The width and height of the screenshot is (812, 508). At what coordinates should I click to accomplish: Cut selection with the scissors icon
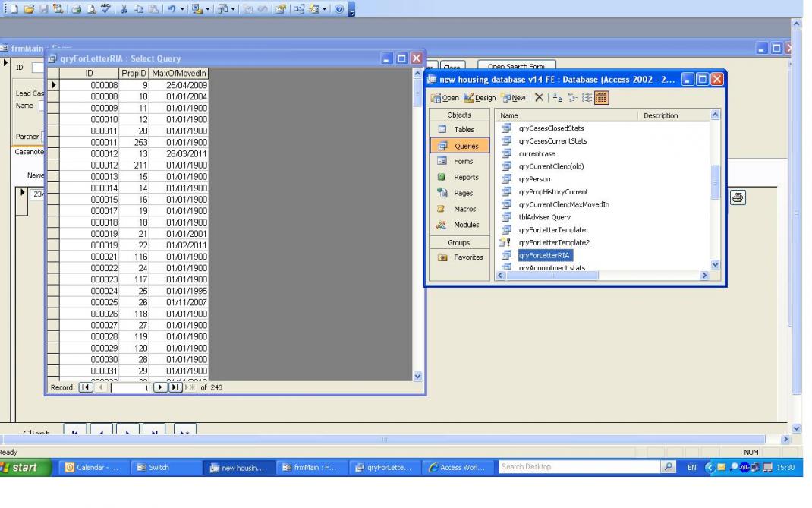pos(124,9)
